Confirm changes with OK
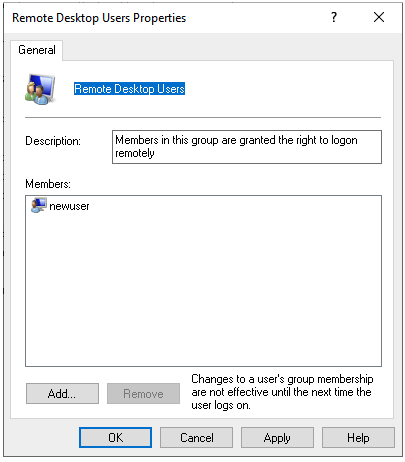The height and width of the screenshot is (462, 405). click(115, 437)
